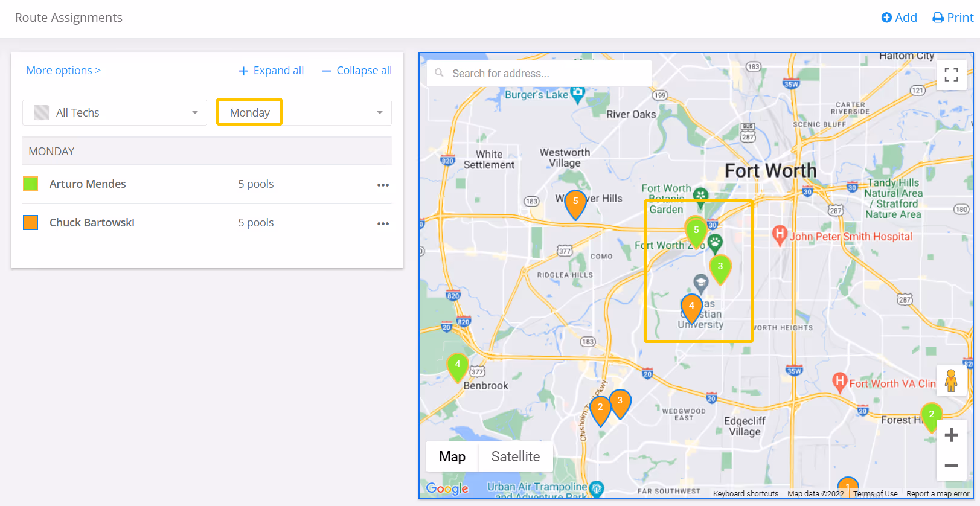
Task: Click the Fort Worth city label
Action: click(770, 171)
